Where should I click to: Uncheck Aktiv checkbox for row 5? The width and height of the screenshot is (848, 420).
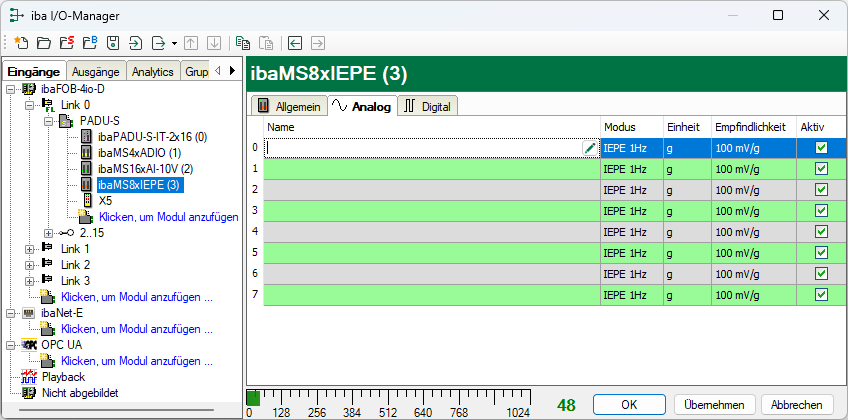(x=822, y=252)
